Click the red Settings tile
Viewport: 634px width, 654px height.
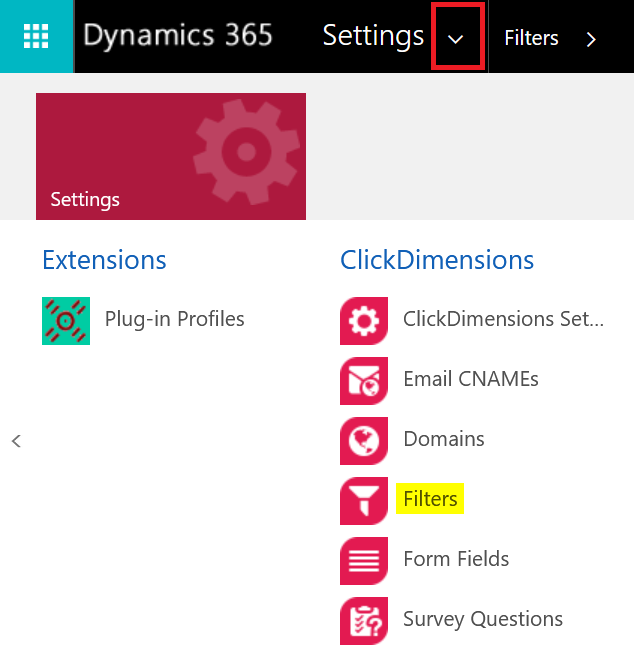tap(171, 156)
